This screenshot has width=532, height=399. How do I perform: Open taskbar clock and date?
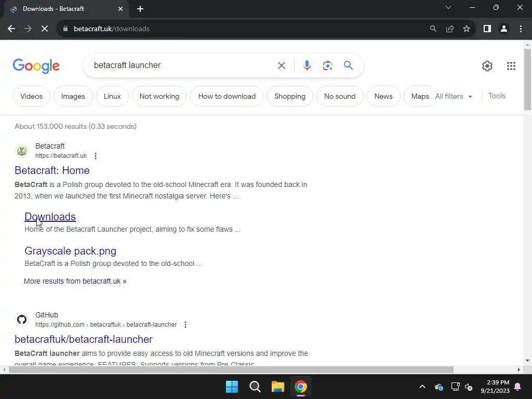[x=495, y=387]
